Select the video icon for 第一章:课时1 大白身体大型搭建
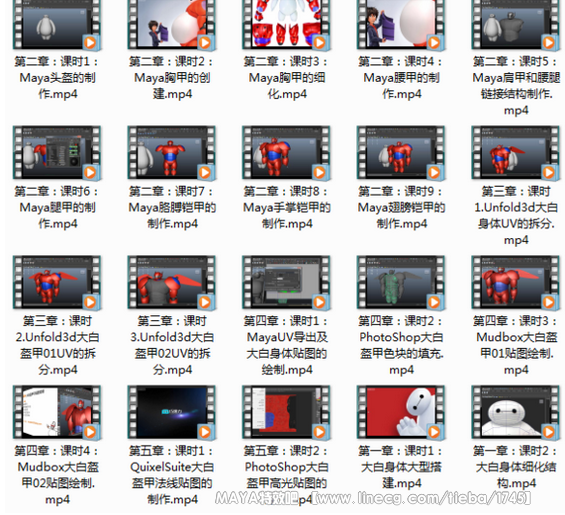This screenshot has height=515, width=565. pyautogui.click(x=401, y=412)
